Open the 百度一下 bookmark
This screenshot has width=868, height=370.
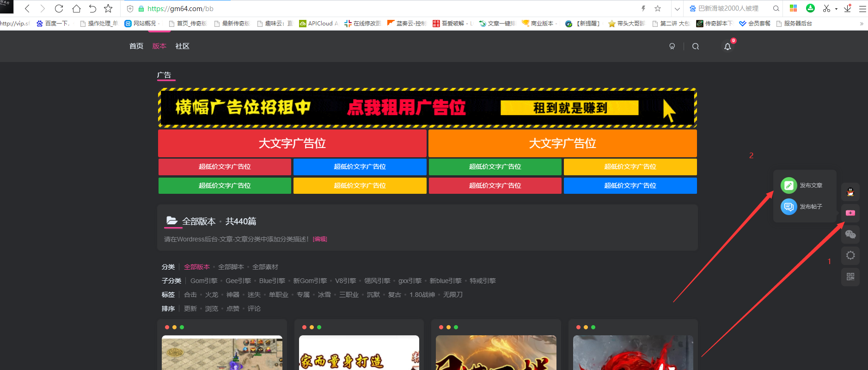[53, 23]
